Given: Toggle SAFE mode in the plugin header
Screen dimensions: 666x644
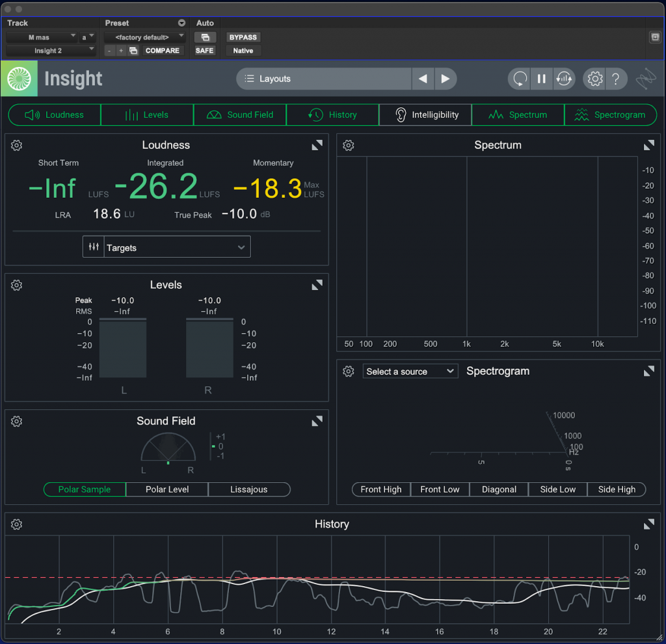Looking at the screenshot, I should [204, 49].
